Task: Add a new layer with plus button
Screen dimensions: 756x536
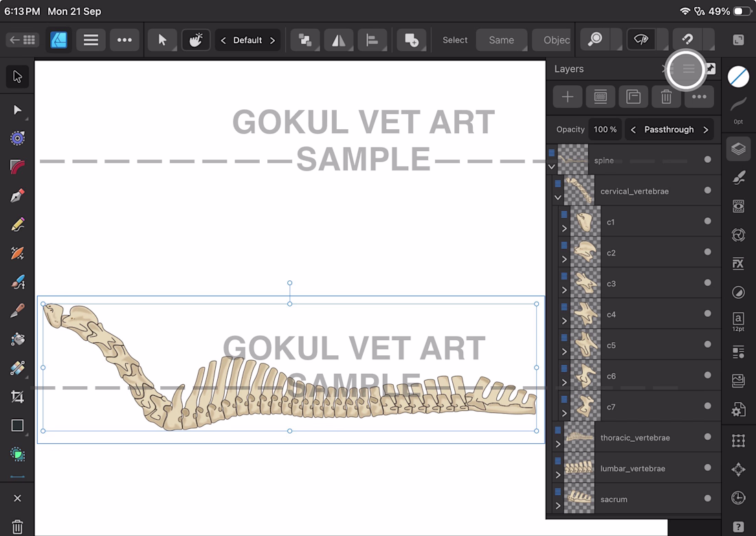Action: 568,97
